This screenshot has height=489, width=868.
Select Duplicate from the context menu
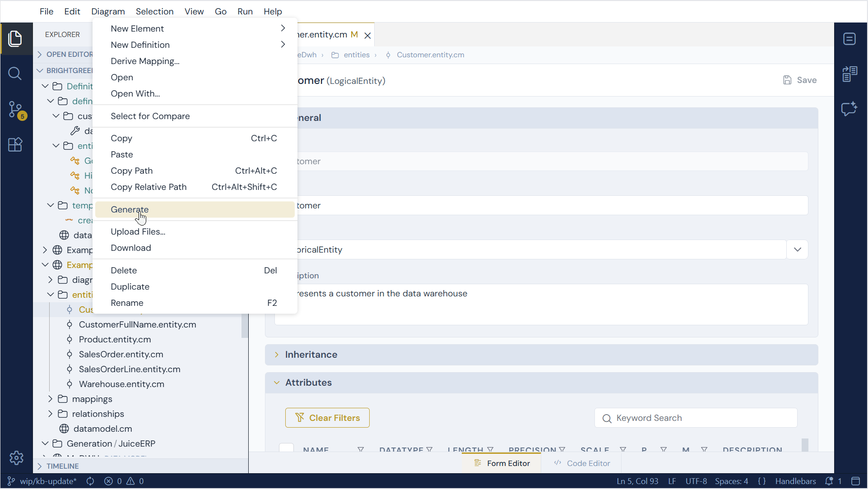[x=195, y=286]
